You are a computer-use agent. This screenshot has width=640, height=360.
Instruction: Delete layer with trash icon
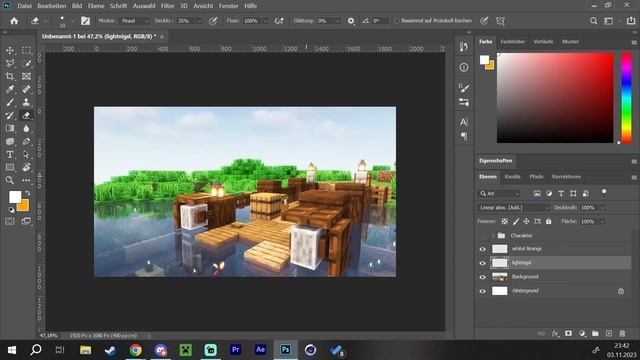coord(622,333)
